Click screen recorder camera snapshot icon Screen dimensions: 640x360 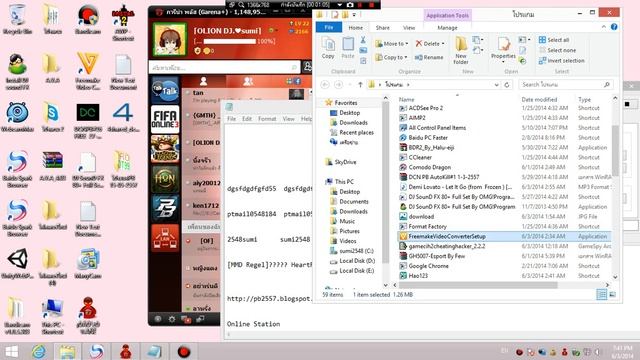[x=350, y=5]
